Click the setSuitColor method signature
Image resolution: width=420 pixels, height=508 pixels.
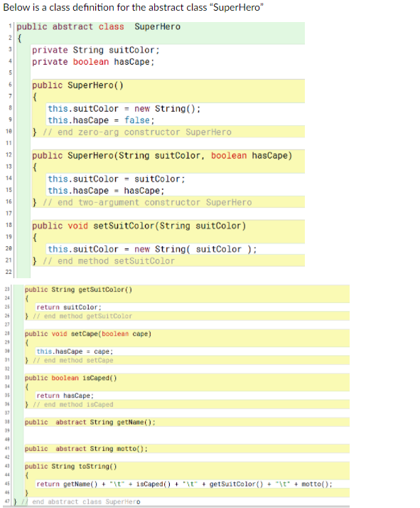tap(139, 226)
